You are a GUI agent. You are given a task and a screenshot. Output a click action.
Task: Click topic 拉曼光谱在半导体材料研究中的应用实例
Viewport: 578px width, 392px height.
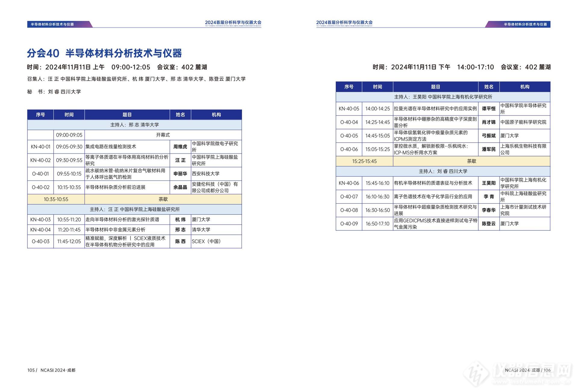435,109
